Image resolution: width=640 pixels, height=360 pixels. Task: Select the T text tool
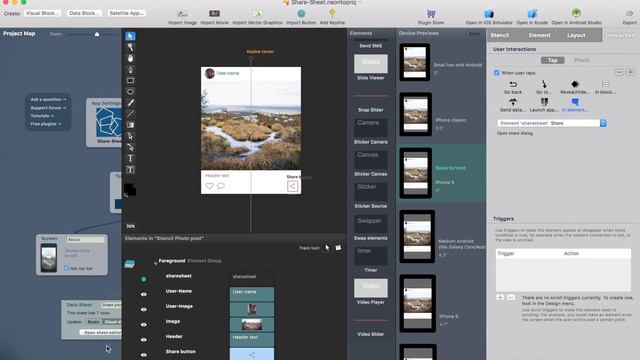[x=130, y=158]
